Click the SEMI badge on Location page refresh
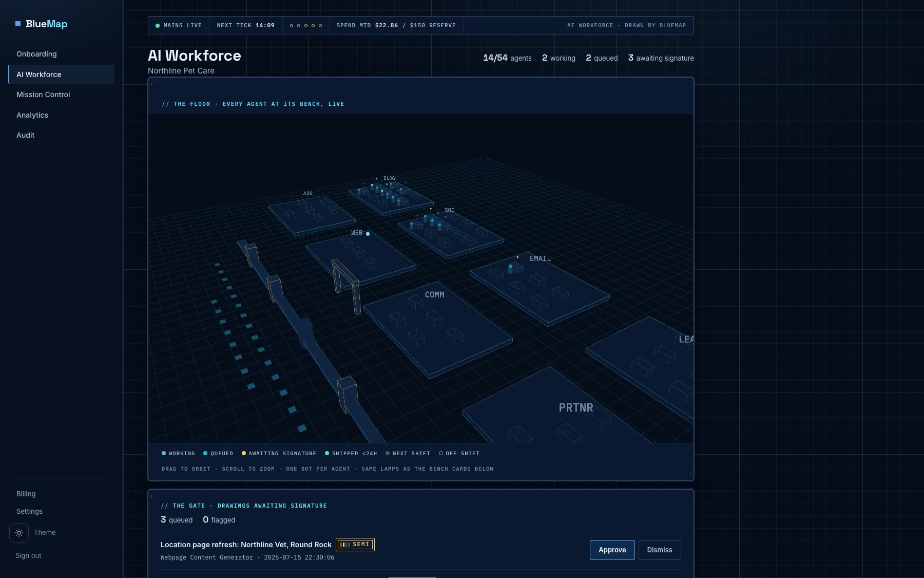Image resolution: width=924 pixels, height=578 pixels. pyautogui.click(x=355, y=545)
